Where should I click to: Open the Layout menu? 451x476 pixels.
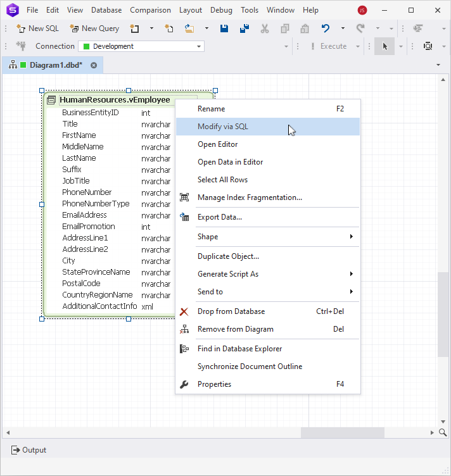pos(191,10)
